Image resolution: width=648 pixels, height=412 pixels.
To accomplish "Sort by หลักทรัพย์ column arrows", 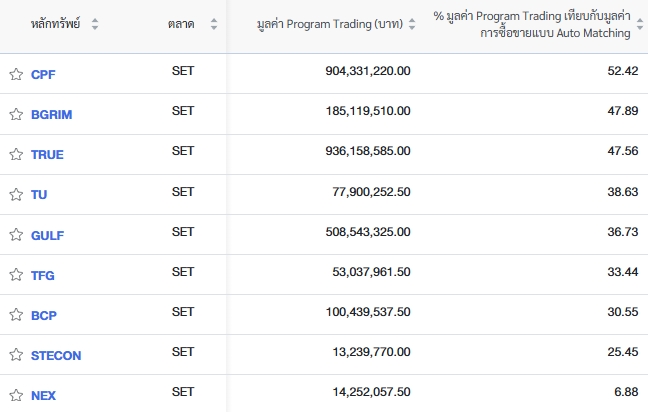I will pos(95,24).
